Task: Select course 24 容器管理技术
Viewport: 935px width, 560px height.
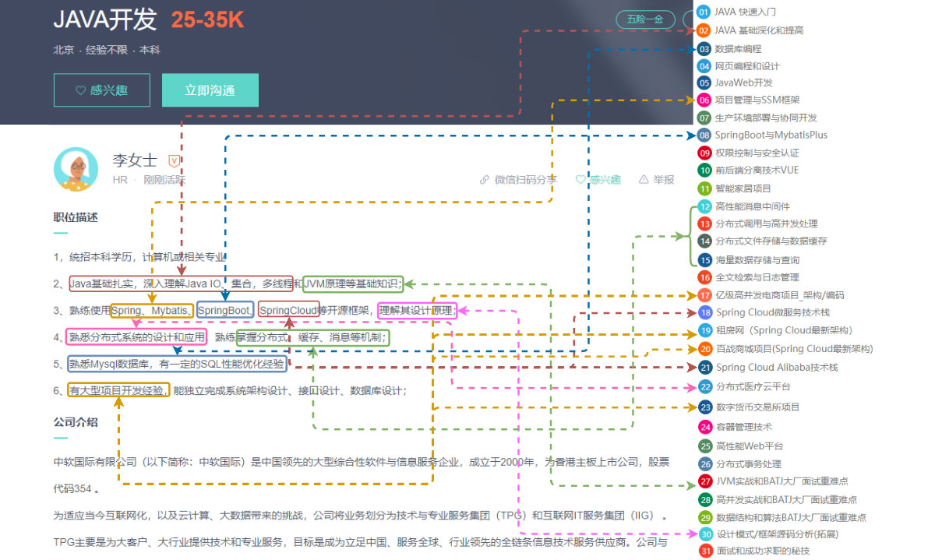Action: coord(735,427)
